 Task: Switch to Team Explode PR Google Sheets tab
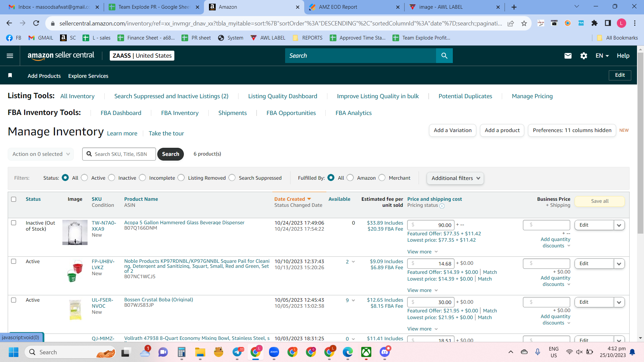[x=154, y=7]
